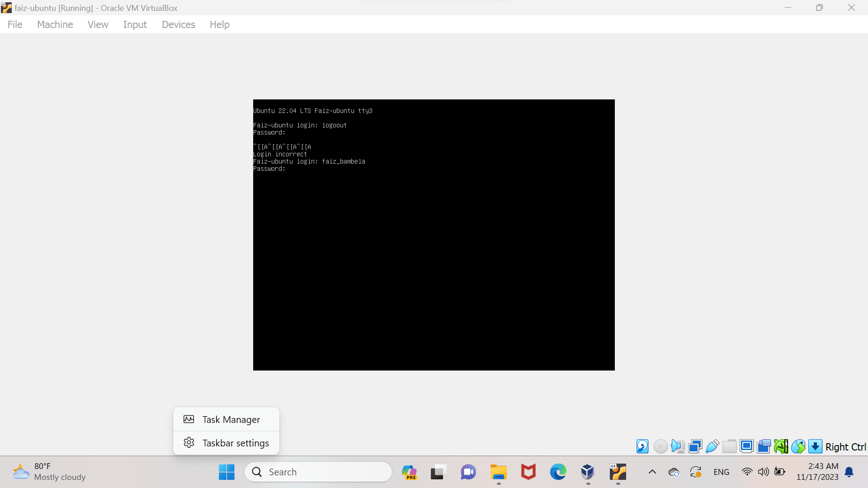The width and height of the screenshot is (868, 488).
Task: Click the green turtle CPU status icon
Action: pyautogui.click(x=781, y=446)
